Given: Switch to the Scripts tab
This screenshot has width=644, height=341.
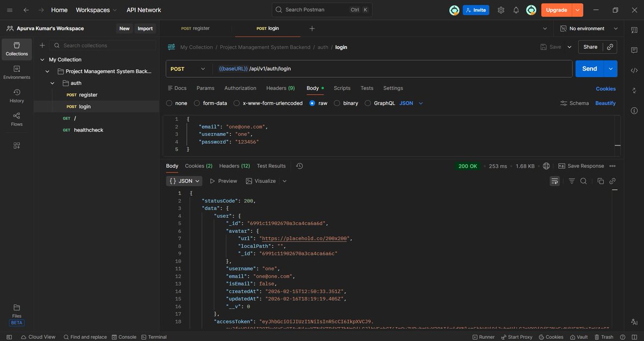Looking at the screenshot, I should pos(342,88).
